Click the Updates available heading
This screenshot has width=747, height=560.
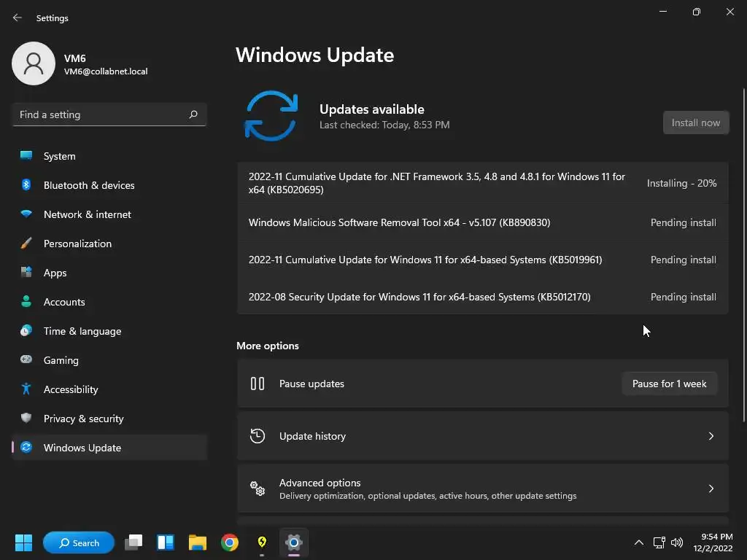pos(371,109)
